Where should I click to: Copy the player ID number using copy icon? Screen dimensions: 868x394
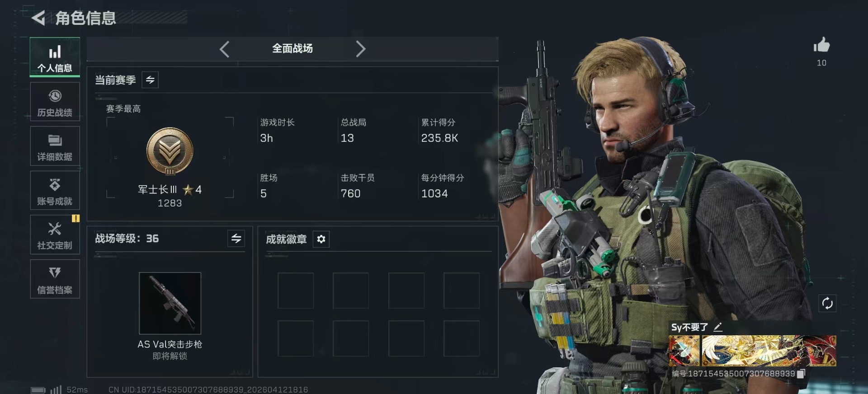(801, 374)
